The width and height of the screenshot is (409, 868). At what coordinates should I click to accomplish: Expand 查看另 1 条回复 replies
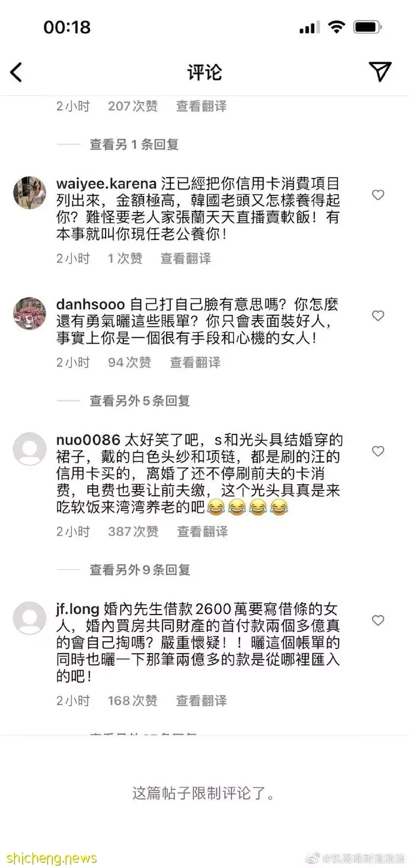click(x=134, y=144)
